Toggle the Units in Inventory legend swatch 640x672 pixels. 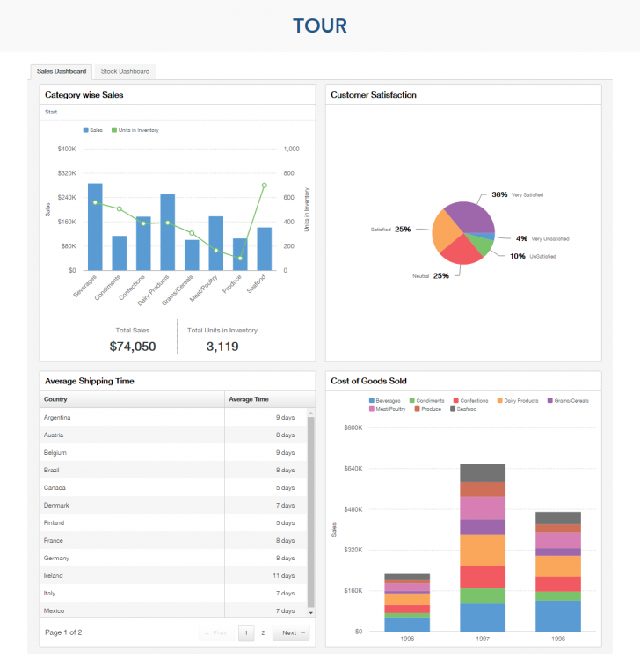point(114,130)
